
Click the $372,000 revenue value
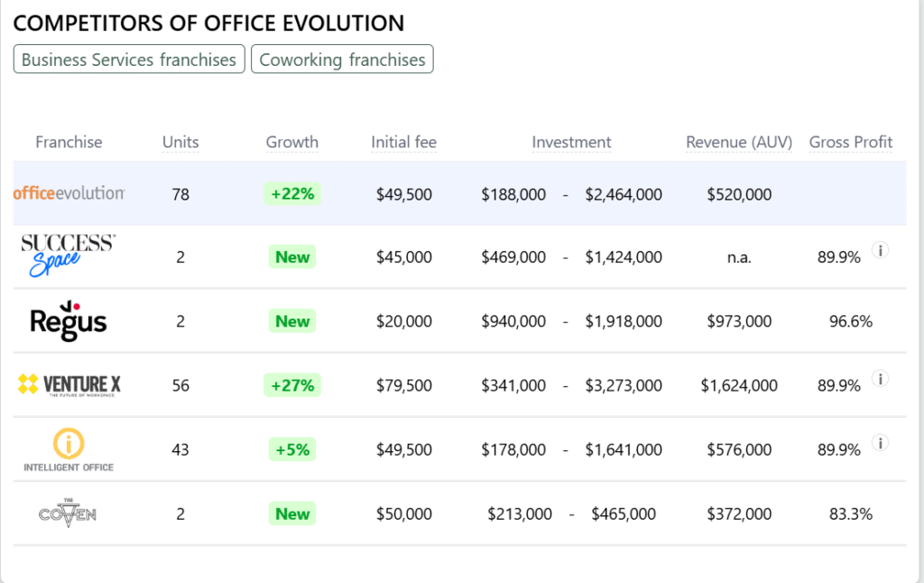[739, 514]
